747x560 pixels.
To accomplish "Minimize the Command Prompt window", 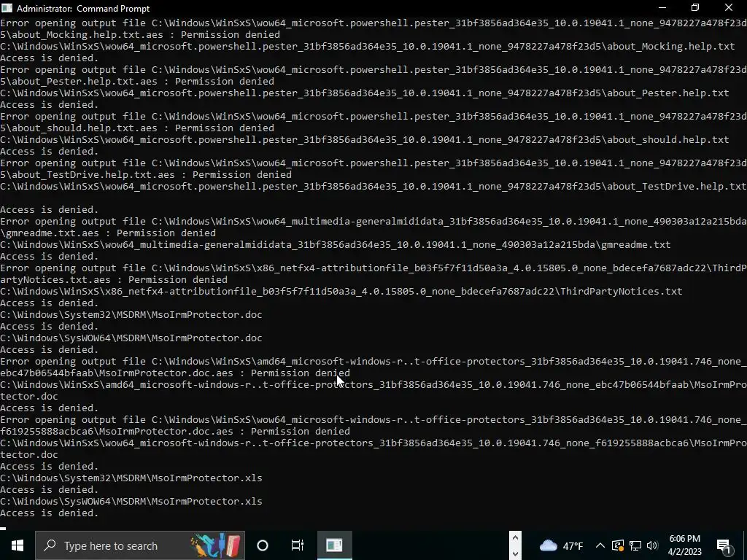I will click(x=662, y=7).
